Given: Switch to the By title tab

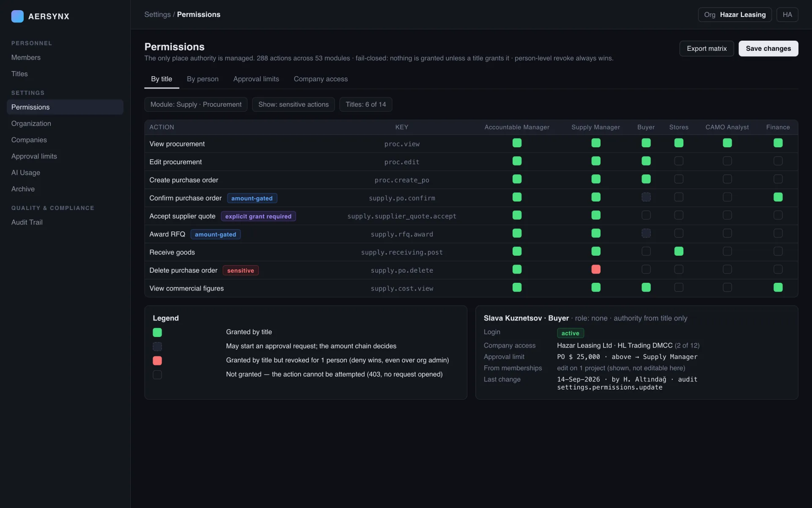Looking at the screenshot, I should coord(162,79).
